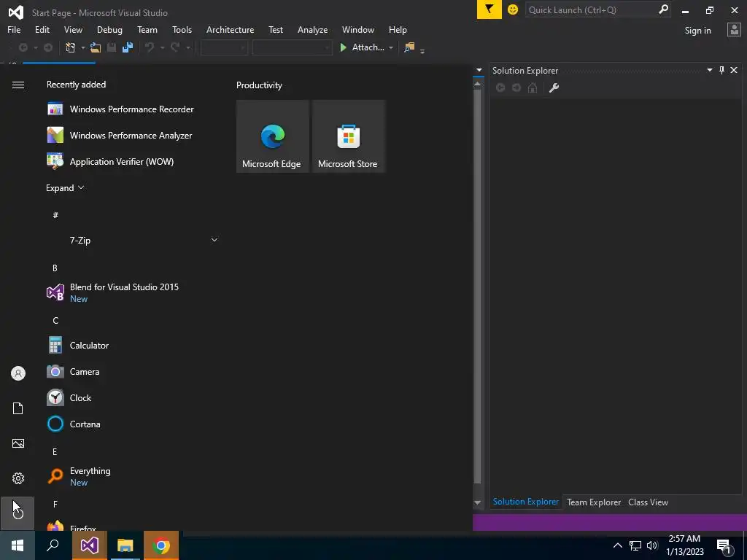
Task: Click the Microsoft Edge tile
Action: click(273, 136)
